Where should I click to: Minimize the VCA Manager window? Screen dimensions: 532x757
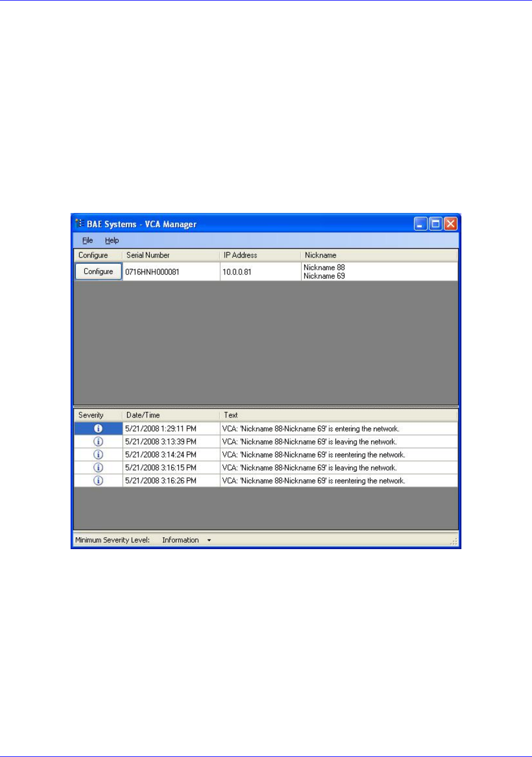[x=421, y=224]
